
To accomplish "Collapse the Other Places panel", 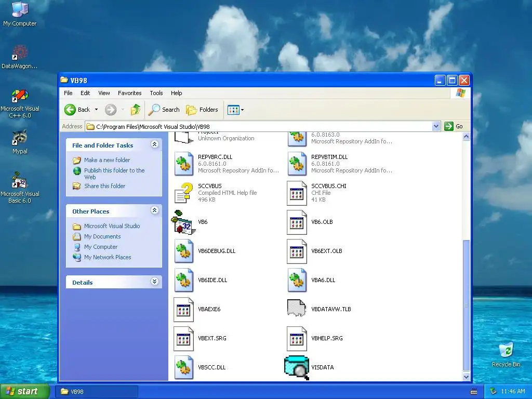I will 154,211.
